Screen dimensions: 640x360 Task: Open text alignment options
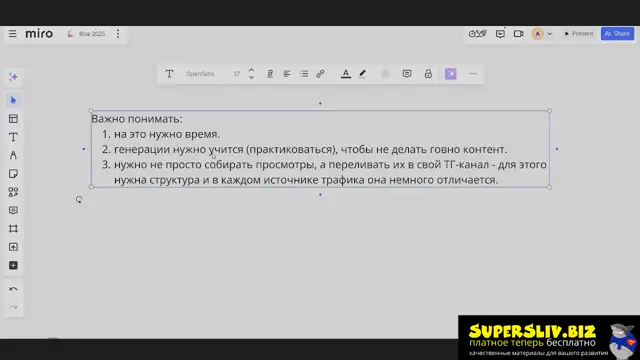287,74
